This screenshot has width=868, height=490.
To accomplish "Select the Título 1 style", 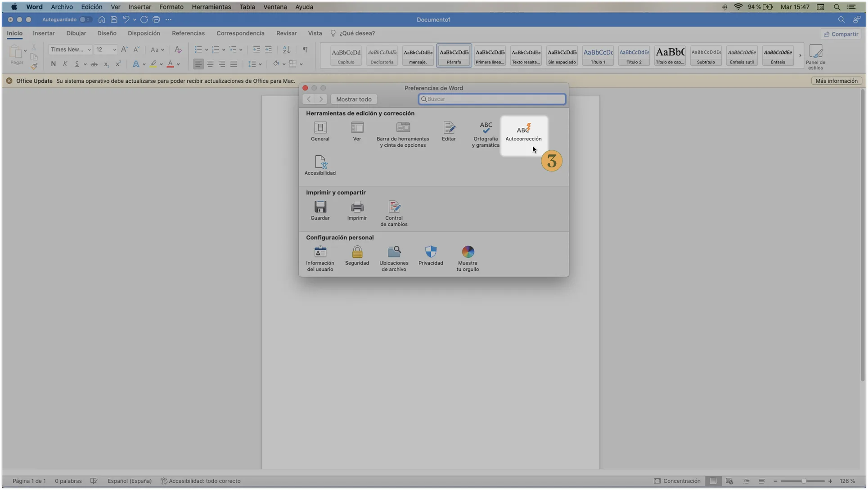I will pyautogui.click(x=598, y=55).
